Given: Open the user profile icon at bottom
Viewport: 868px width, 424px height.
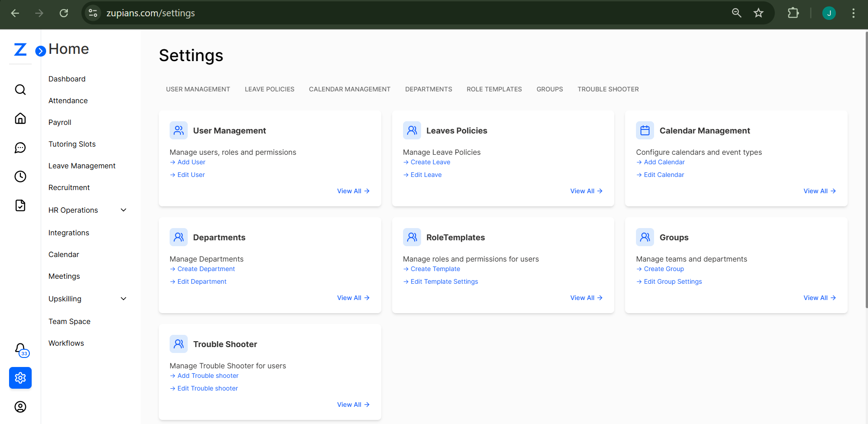Looking at the screenshot, I should click(x=20, y=407).
